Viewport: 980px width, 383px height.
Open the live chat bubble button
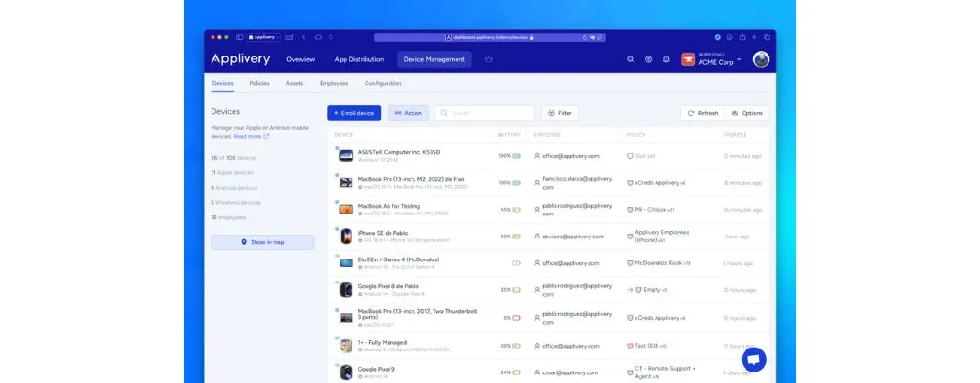(754, 359)
